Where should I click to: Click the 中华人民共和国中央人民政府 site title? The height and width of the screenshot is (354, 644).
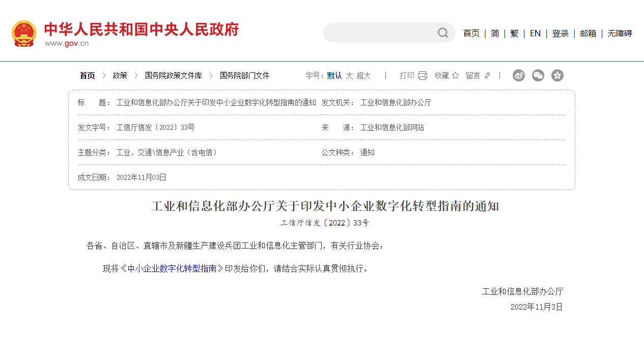click(141, 29)
